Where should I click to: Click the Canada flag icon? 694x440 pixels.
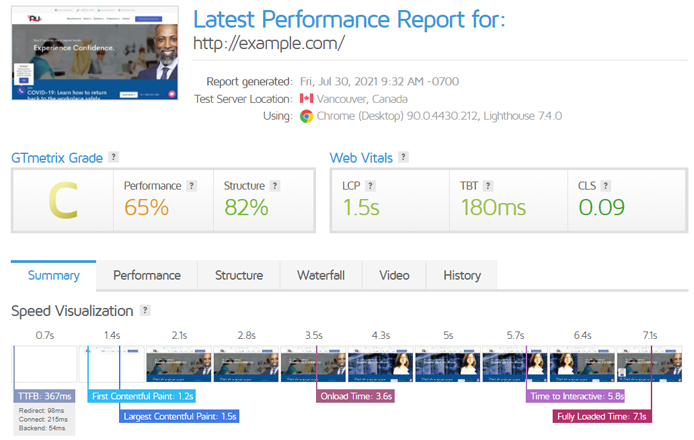click(306, 98)
